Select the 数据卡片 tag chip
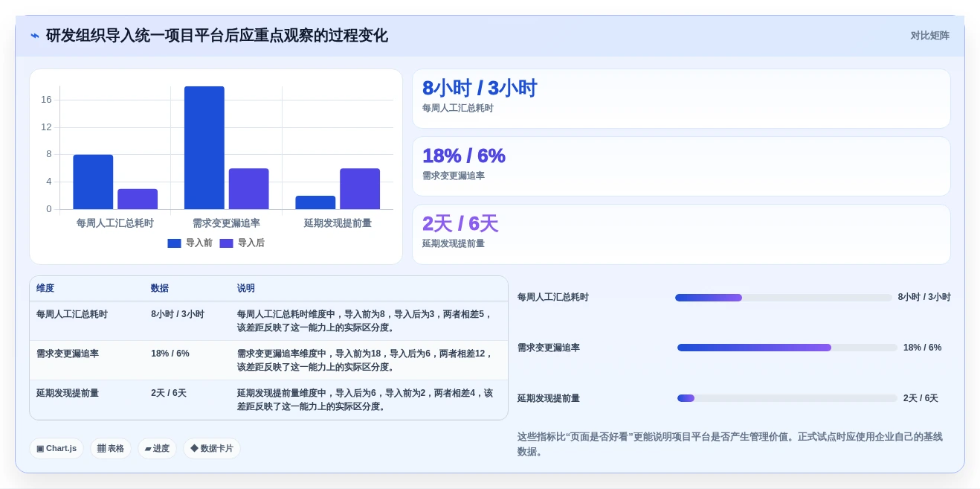This screenshot has width=980, height=489. point(212,448)
